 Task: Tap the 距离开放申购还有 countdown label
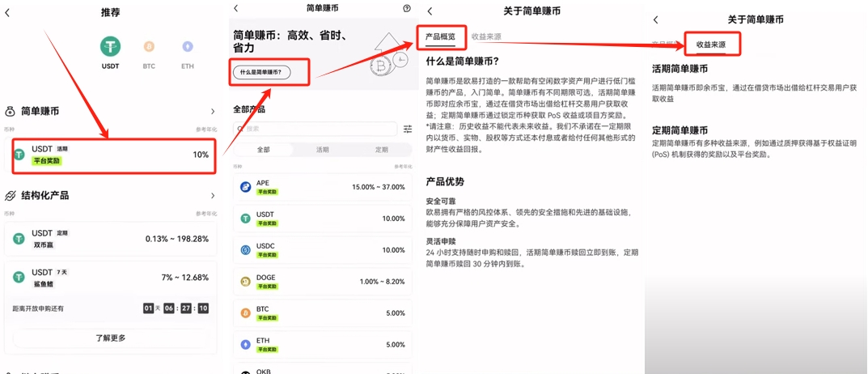click(x=38, y=308)
